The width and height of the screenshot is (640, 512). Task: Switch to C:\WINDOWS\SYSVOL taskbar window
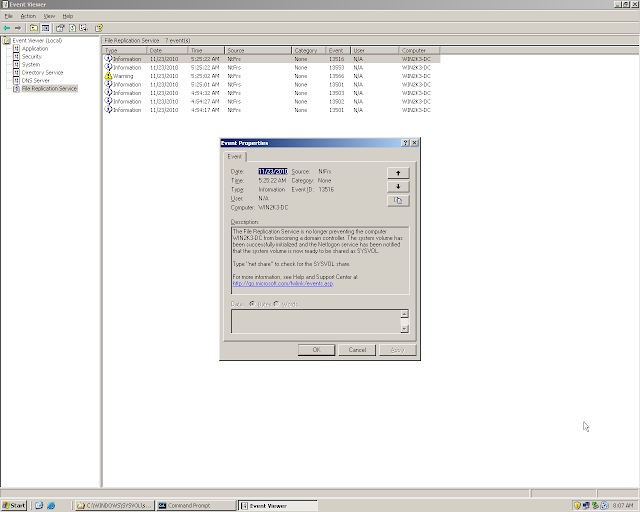[115, 505]
